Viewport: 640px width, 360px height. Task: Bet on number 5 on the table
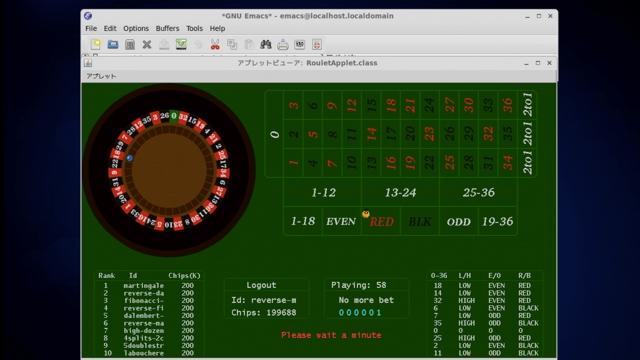[x=313, y=134]
